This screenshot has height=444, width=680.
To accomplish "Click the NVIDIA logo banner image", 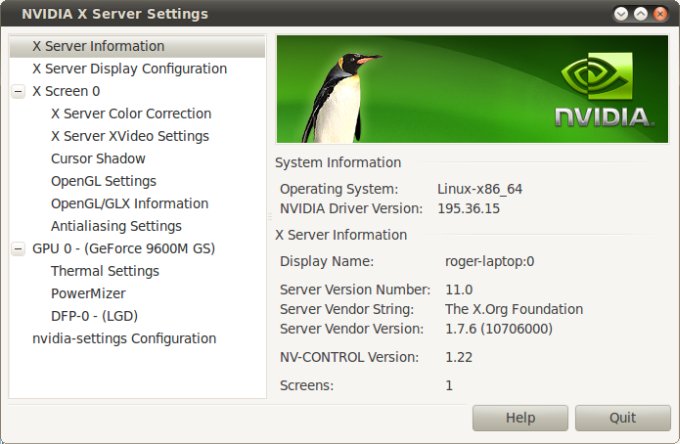I will (x=472, y=89).
